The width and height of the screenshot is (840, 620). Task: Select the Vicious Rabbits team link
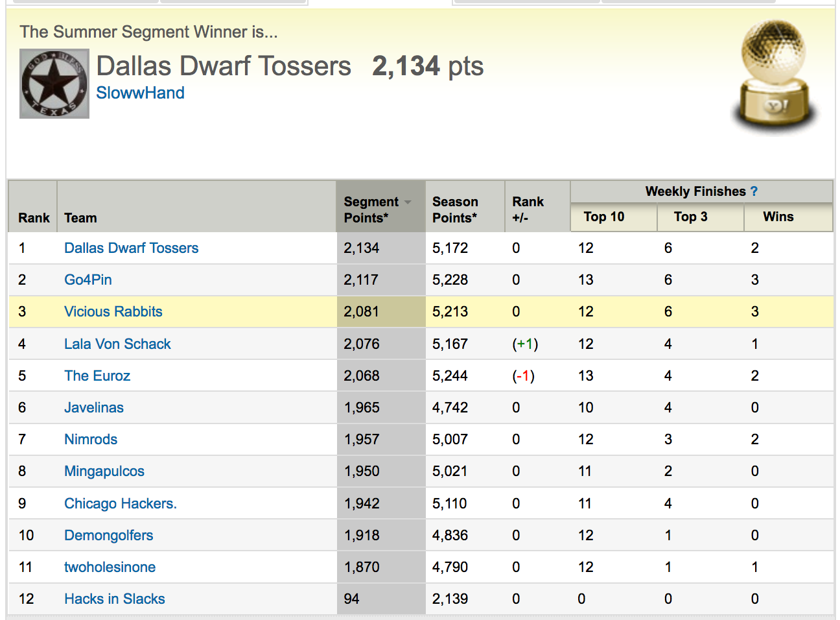click(113, 312)
